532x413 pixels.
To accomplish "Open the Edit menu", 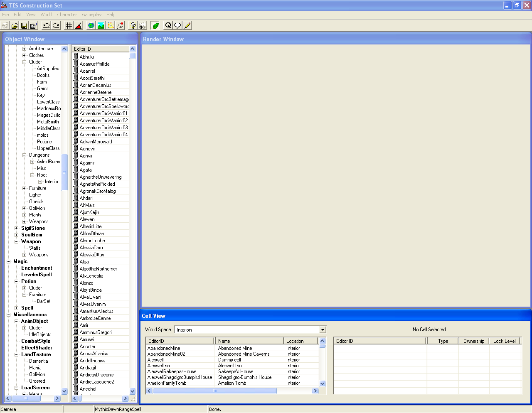I will click(x=17, y=15).
